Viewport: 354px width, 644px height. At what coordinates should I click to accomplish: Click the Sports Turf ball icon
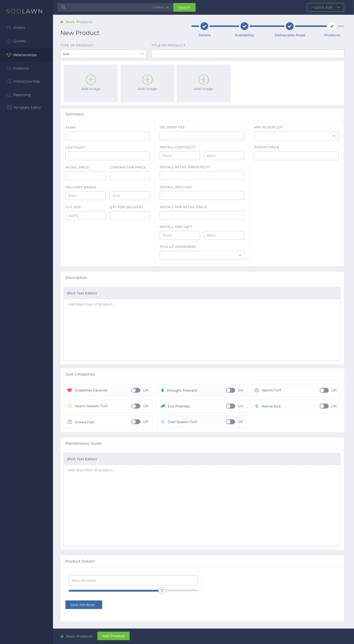point(257,390)
